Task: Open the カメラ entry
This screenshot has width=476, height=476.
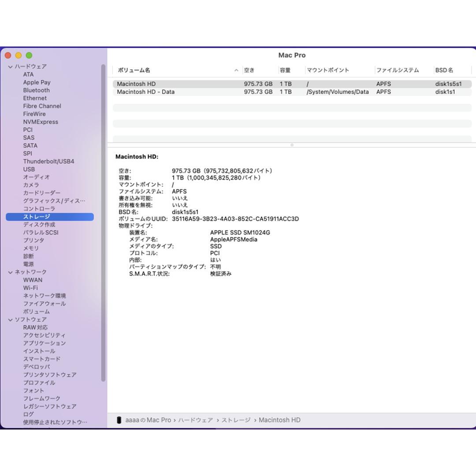Action: point(31,185)
